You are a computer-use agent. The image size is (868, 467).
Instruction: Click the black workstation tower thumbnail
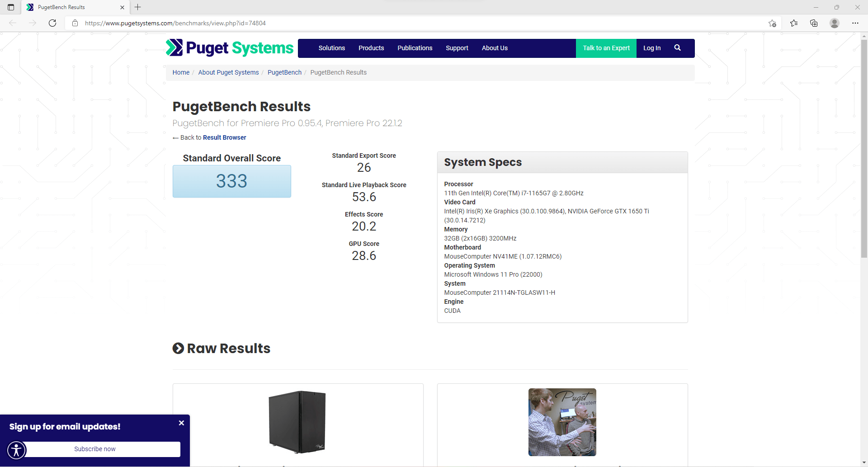(x=297, y=422)
